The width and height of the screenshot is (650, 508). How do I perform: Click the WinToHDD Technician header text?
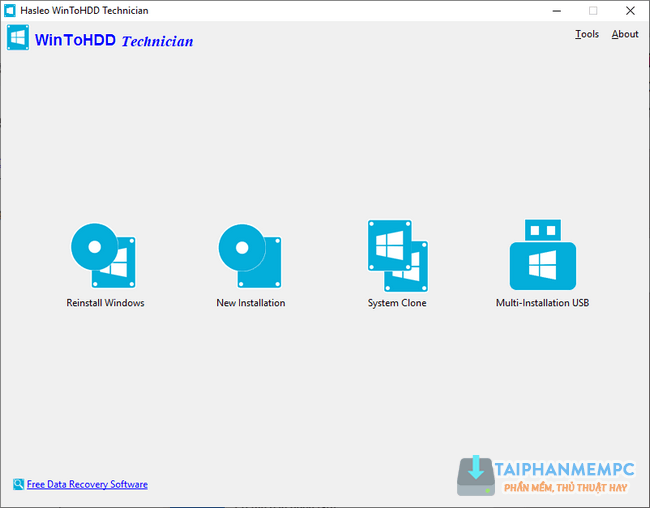point(114,40)
